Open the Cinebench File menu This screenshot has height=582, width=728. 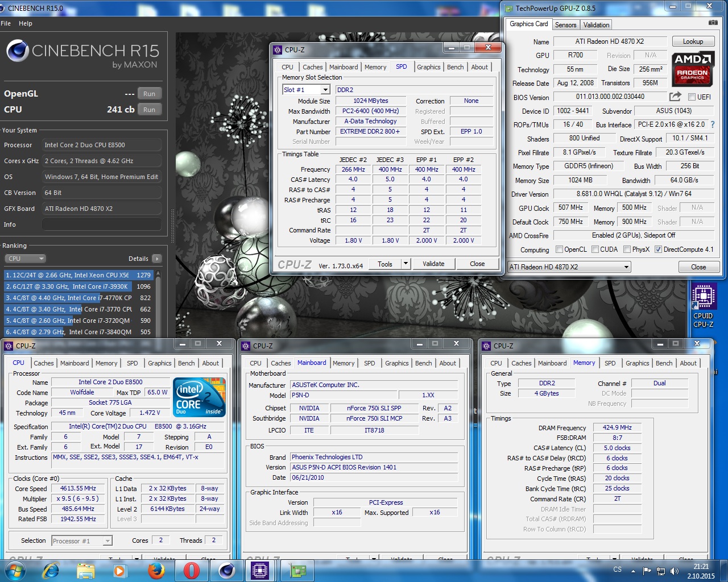click(x=6, y=23)
